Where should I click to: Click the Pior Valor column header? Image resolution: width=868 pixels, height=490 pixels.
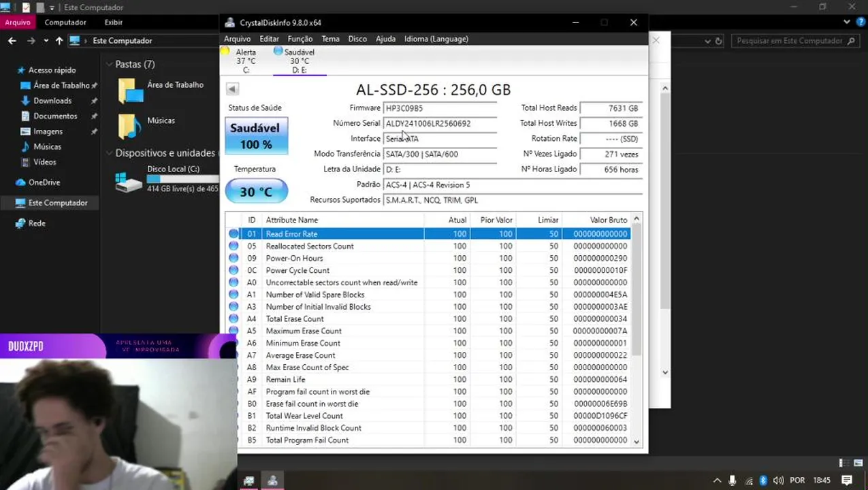coord(492,220)
